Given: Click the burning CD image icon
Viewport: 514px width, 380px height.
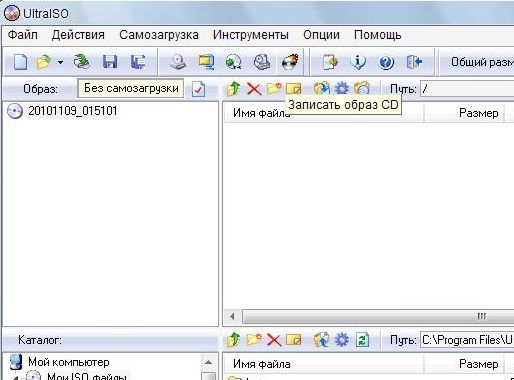Looking at the screenshot, I should tap(290, 62).
